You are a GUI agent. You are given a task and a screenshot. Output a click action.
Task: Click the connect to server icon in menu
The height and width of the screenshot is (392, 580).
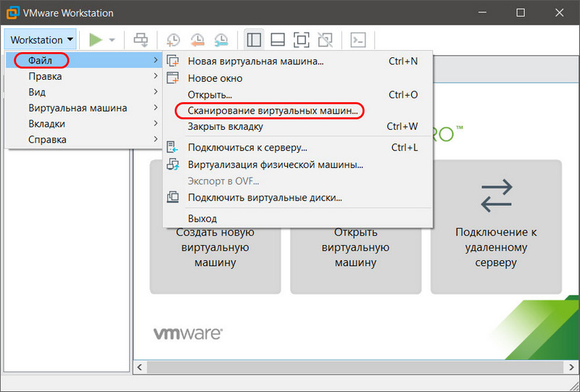point(173,147)
